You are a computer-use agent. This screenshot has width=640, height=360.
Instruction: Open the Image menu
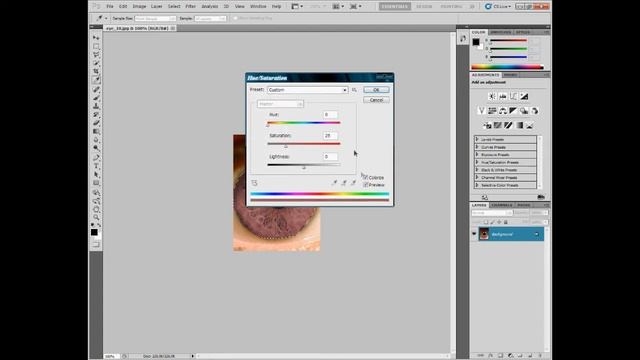pyautogui.click(x=139, y=7)
